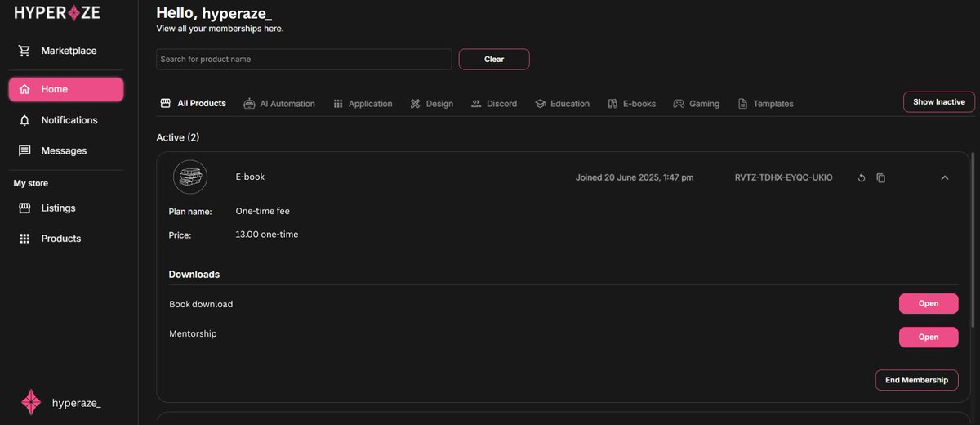This screenshot has height=425, width=980.
Task: Switch to the Design tab
Action: (431, 104)
